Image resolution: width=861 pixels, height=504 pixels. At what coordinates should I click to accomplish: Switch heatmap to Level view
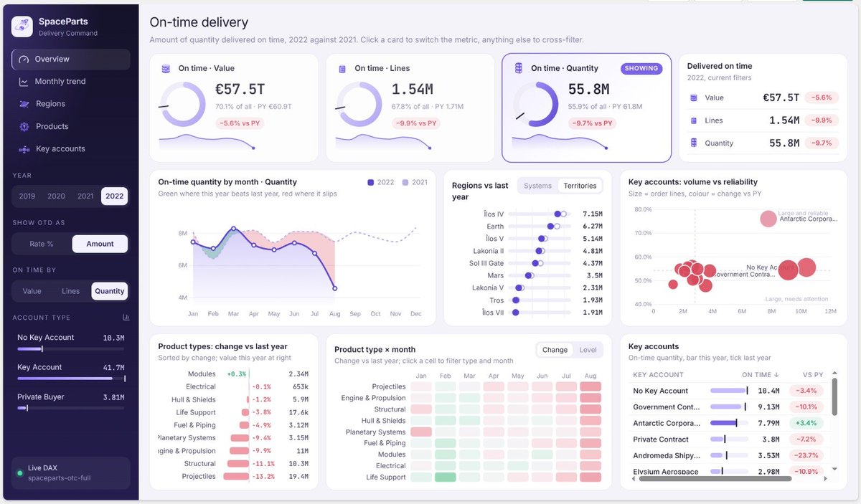tap(588, 350)
